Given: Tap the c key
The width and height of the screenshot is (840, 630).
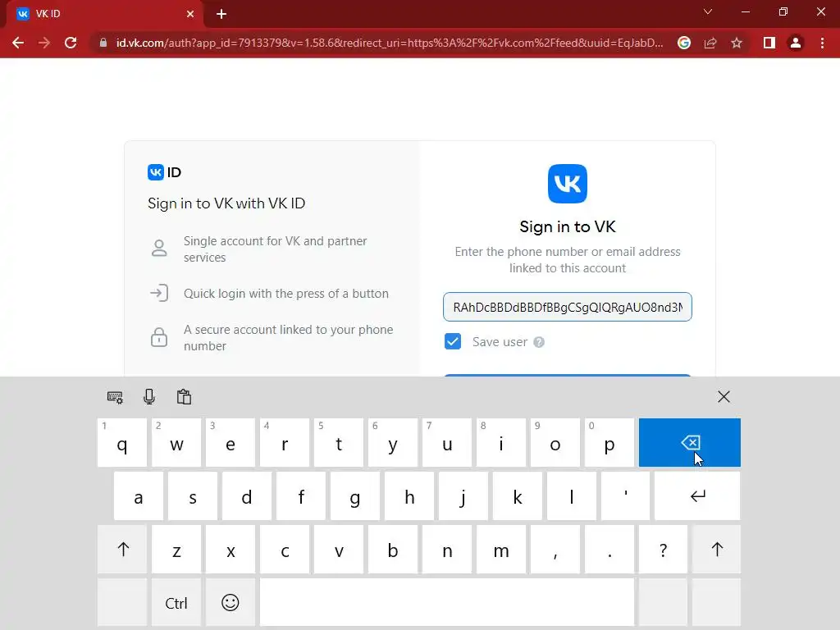Looking at the screenshot, I should tap(285, 549).
